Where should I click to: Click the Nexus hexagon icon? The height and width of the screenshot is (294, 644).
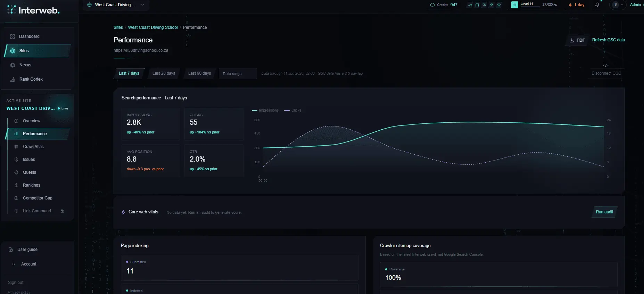click(13, 65)
